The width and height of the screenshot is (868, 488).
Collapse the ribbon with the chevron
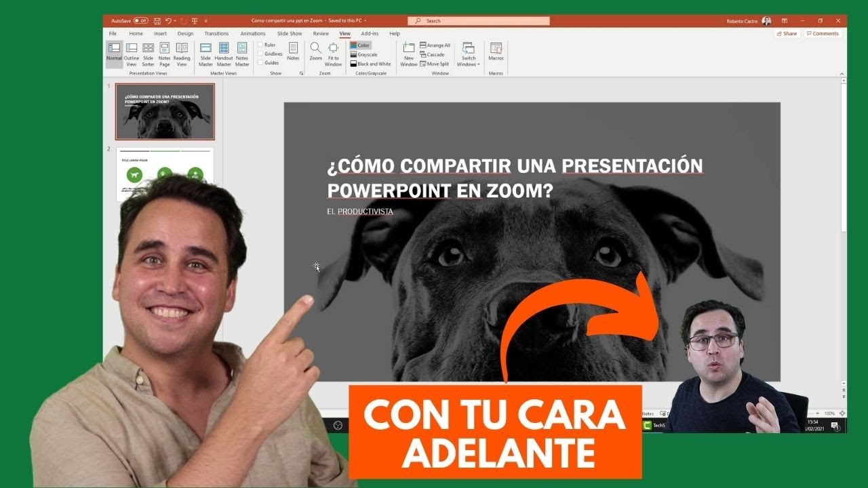coord(842,73)
